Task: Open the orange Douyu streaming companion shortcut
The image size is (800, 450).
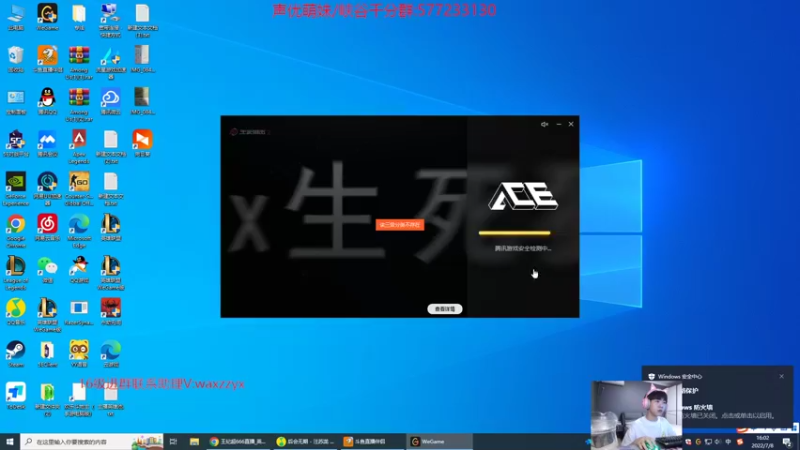Action: pos(47,59)
